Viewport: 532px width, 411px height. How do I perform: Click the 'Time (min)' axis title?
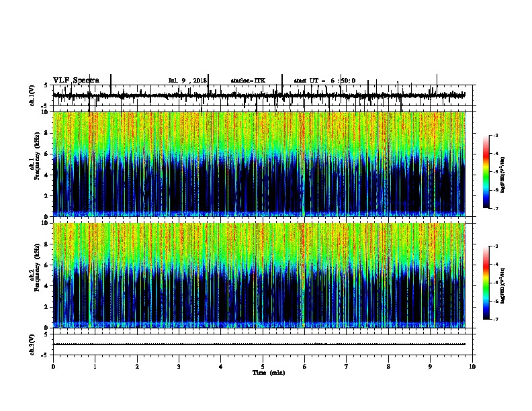269,373
